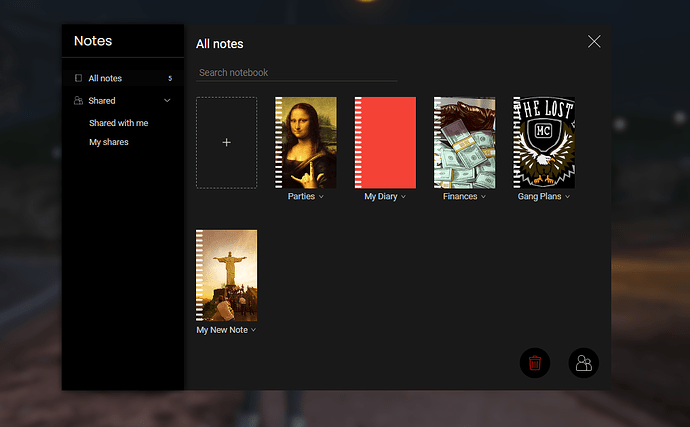The image size is (690, 427).
Task: Open the Gang Plans Lost MC cover
Action: [544, 143]
